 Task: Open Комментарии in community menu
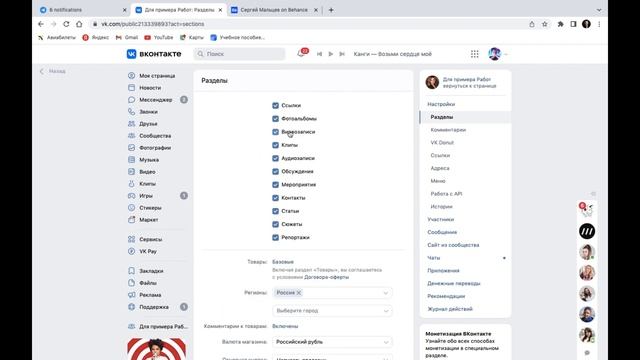coord(448,130)
